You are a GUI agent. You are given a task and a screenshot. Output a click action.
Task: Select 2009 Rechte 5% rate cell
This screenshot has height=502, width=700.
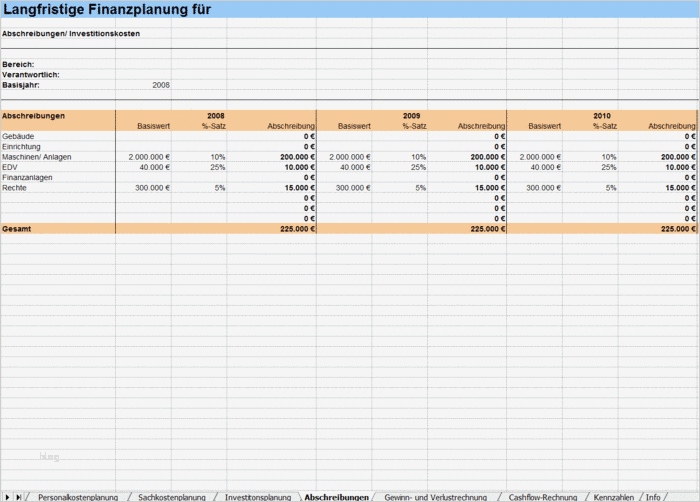[x=400, y=188]
